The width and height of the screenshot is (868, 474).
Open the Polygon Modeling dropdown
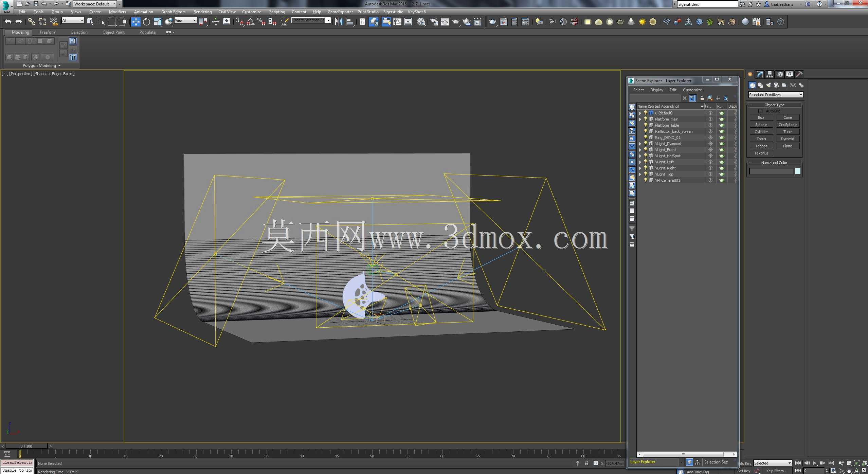point(41,66)
